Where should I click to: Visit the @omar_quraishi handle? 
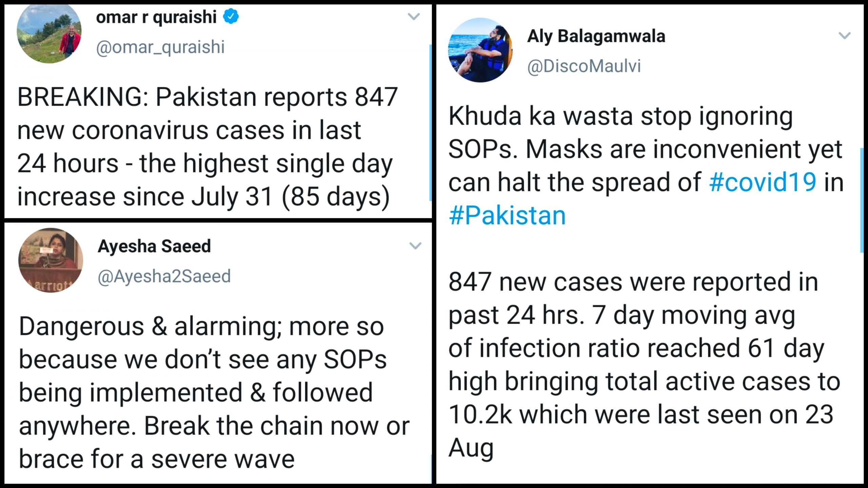[160, 47]
